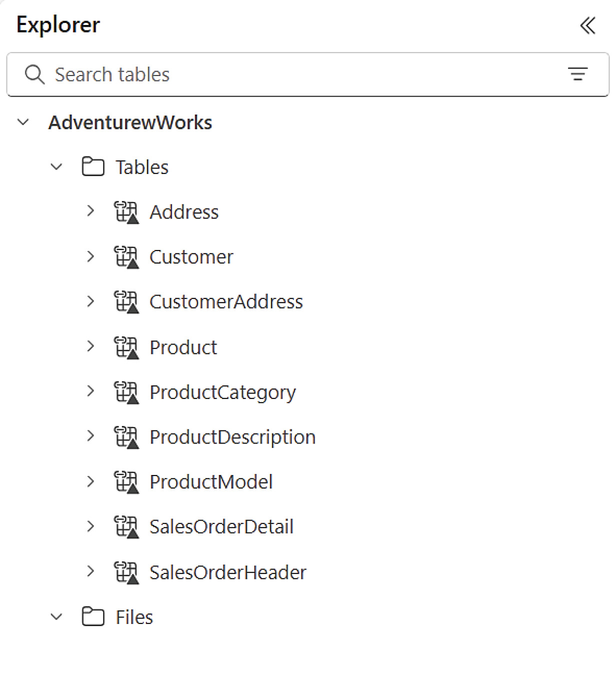Screen dimensions: 616x675
Task: Collapse the Tables folder chevron
Action: tap(56, 166)
